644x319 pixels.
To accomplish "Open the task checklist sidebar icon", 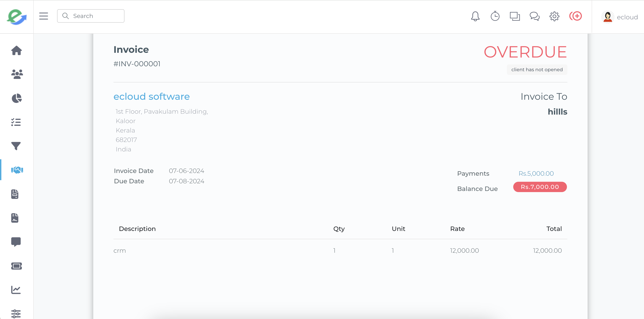I will click(16, 122).
